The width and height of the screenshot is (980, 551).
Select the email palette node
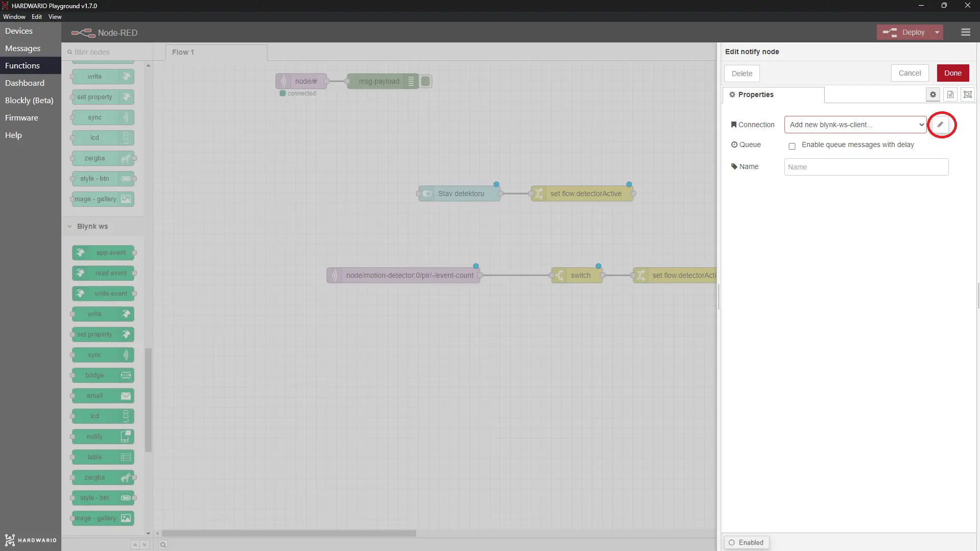pos(103,396)
